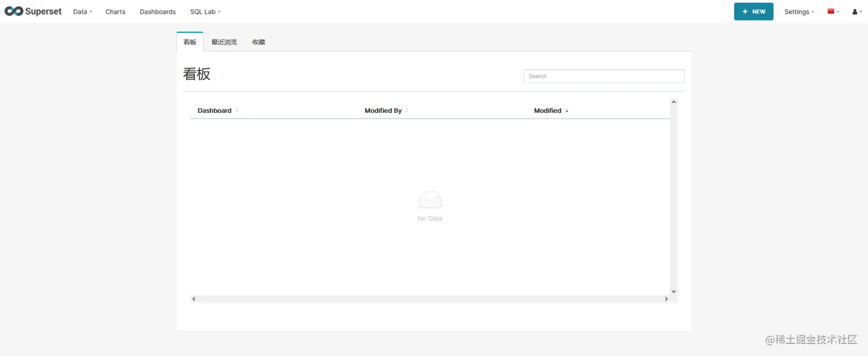The height and width of the screenshot is (356, 868).
Task: Switch to the 收藏 tab
Action: (x=259, y=42)
